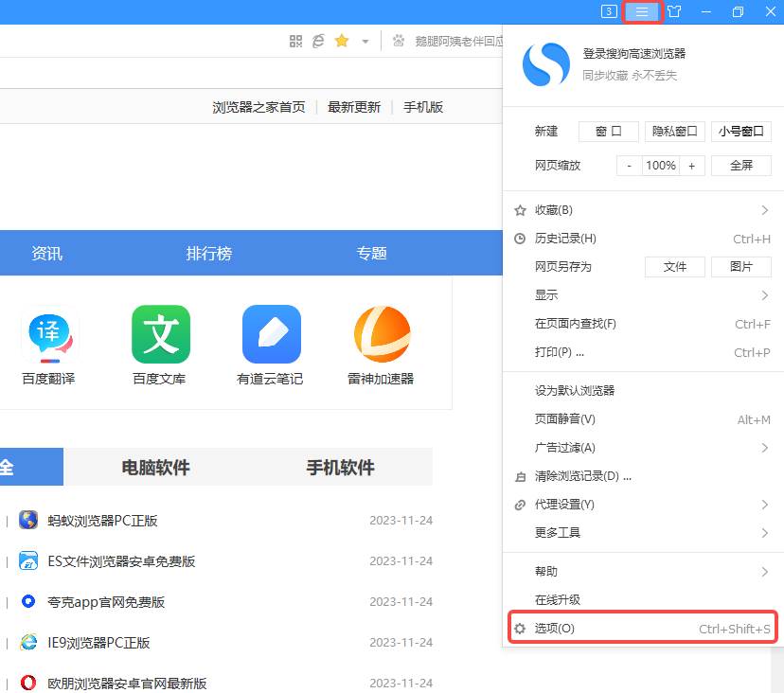This screenshot has height=693, width=784.
Task: Open the 收藏(B) favorites submenu
Action: coord(643,210)
